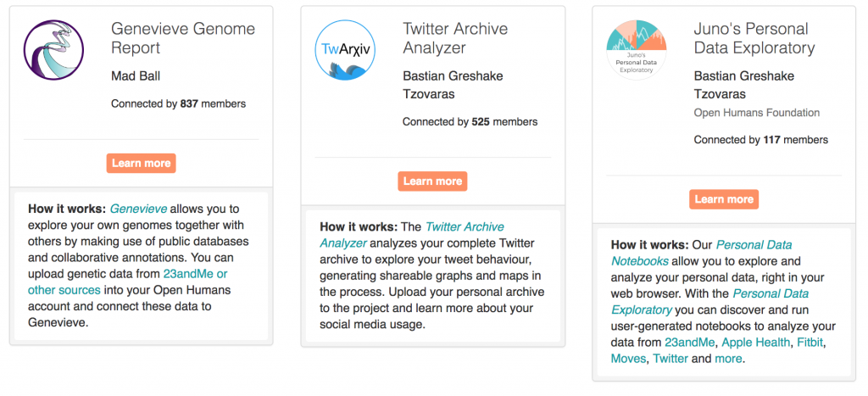Follow the Personal Data Exploratory italic link
The width and height of the screenshot is (868, 396).
click(709, 301)
